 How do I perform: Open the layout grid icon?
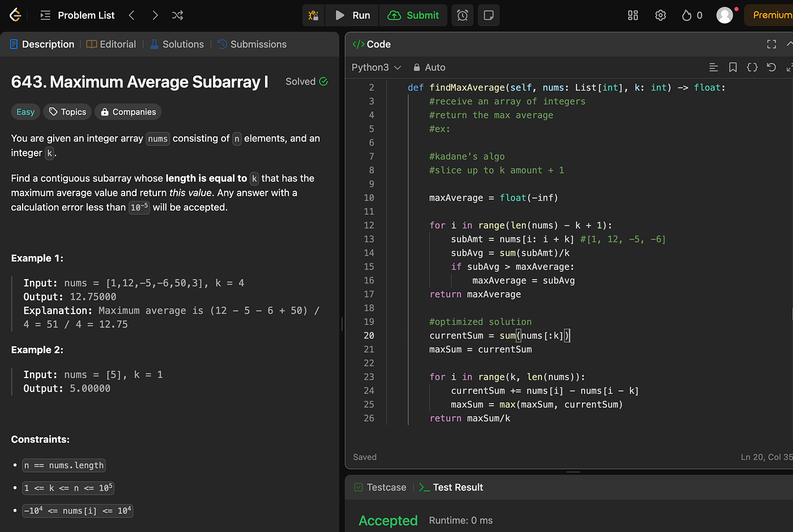pos(633,15)
